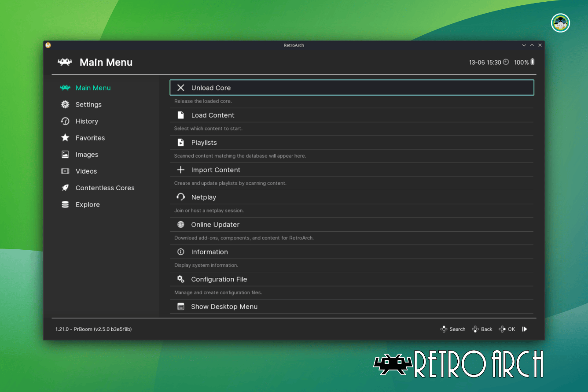The width and height of the screenshot is (588, 392).
Task: Switch to the Contentless Cores section
Action: coord(105,188)
